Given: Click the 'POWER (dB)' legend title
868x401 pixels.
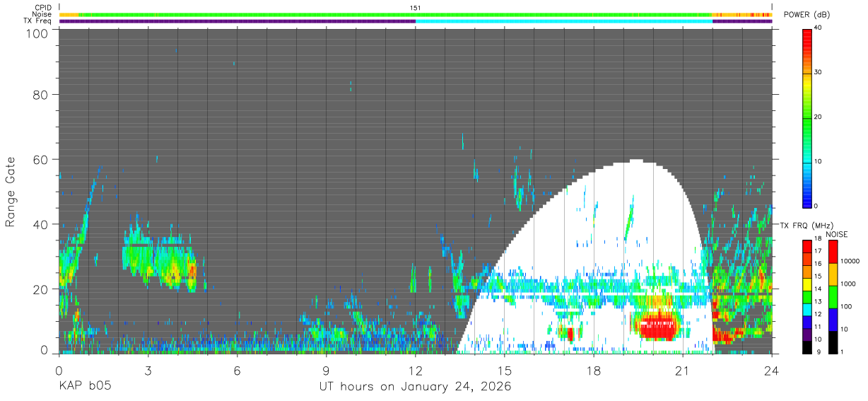Looking at the screenshot, I should [807, 15].
